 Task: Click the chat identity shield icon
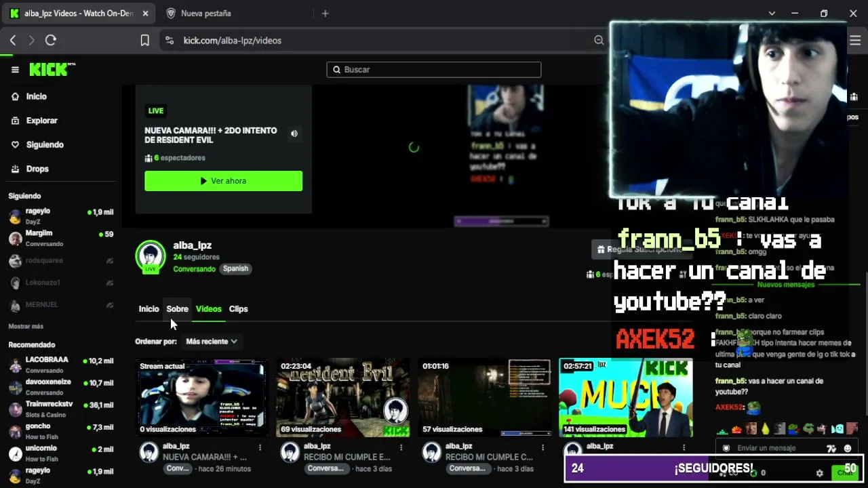[x=726, y=448]
